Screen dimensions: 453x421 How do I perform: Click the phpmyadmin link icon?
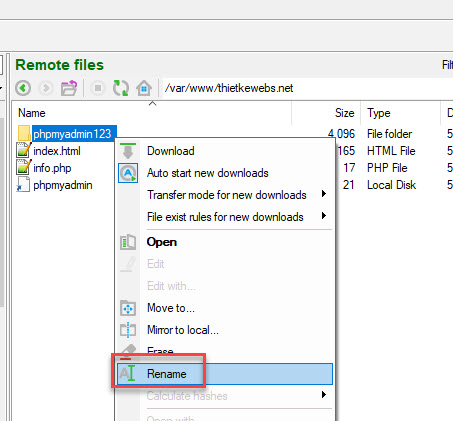pyautogui.click(x=24, y=184)
